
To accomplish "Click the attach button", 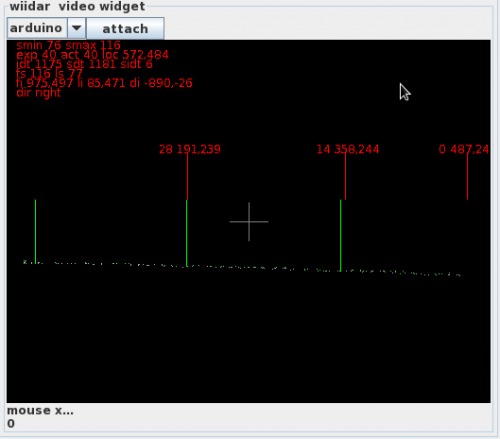I will pyautogui.click(x=125, y=29).
